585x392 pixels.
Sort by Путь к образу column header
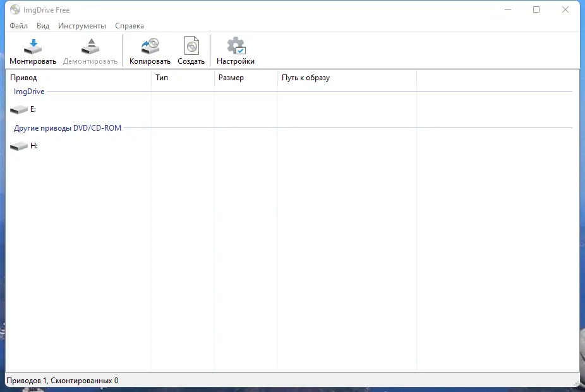click(347, 78)
